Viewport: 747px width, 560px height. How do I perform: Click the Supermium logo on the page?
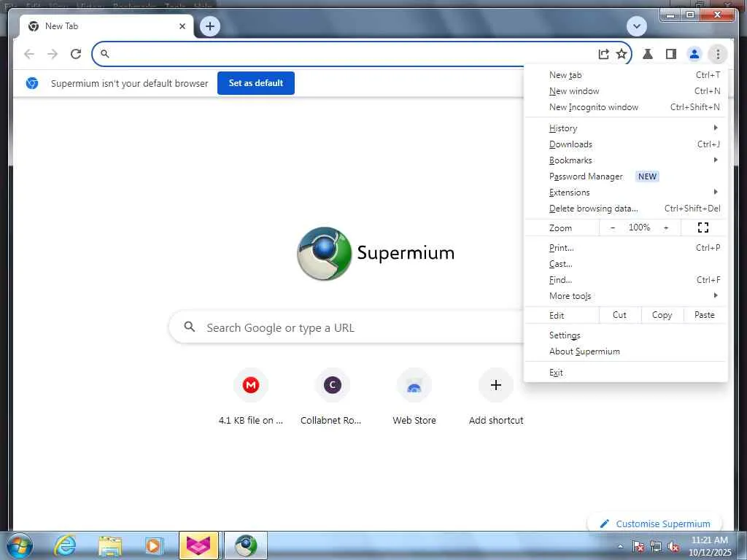(376, 253)
